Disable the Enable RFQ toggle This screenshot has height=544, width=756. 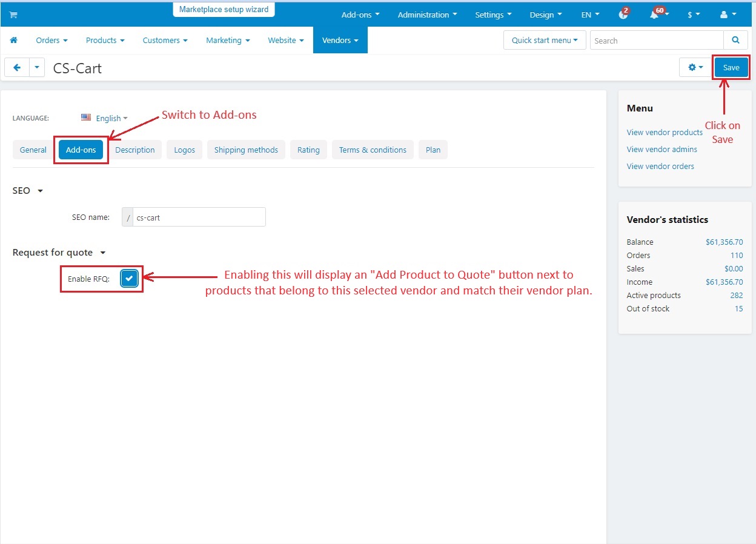(129, 278)
